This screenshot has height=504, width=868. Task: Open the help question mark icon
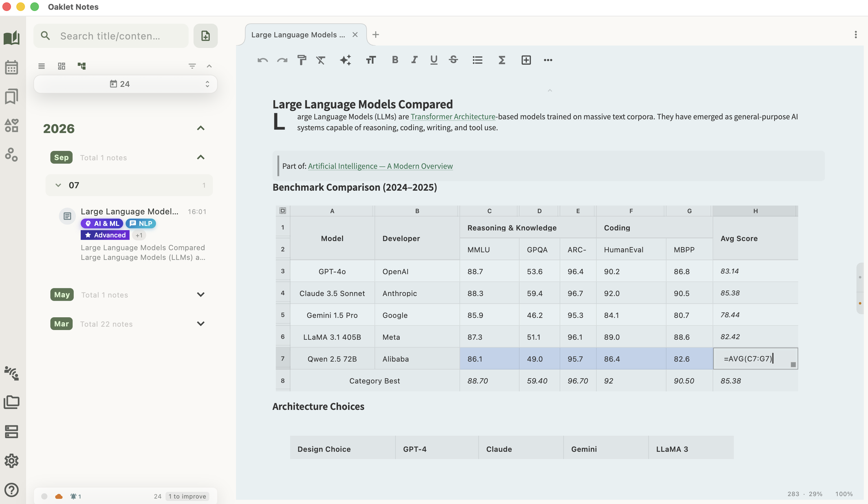[x=12, y=490]
